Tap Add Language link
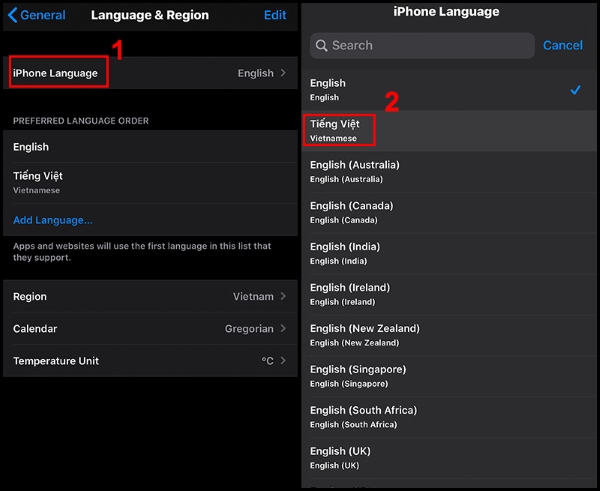The height and width of the screenshot is (491, 600). 53,220
